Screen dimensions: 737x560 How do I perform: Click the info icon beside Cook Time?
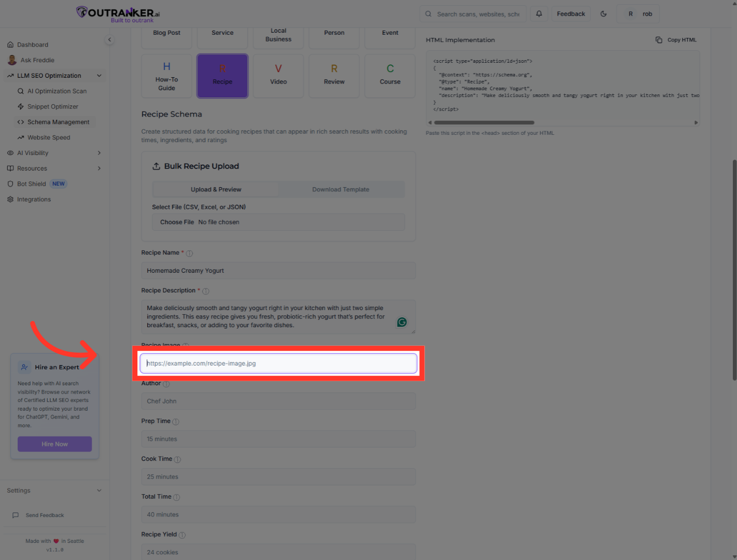pos(177,460)
